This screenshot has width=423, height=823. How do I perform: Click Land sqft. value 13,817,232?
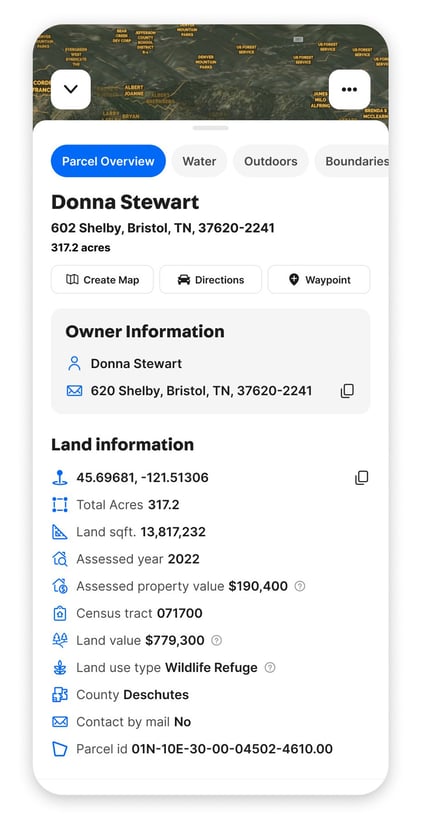click(x=173, y=532)
